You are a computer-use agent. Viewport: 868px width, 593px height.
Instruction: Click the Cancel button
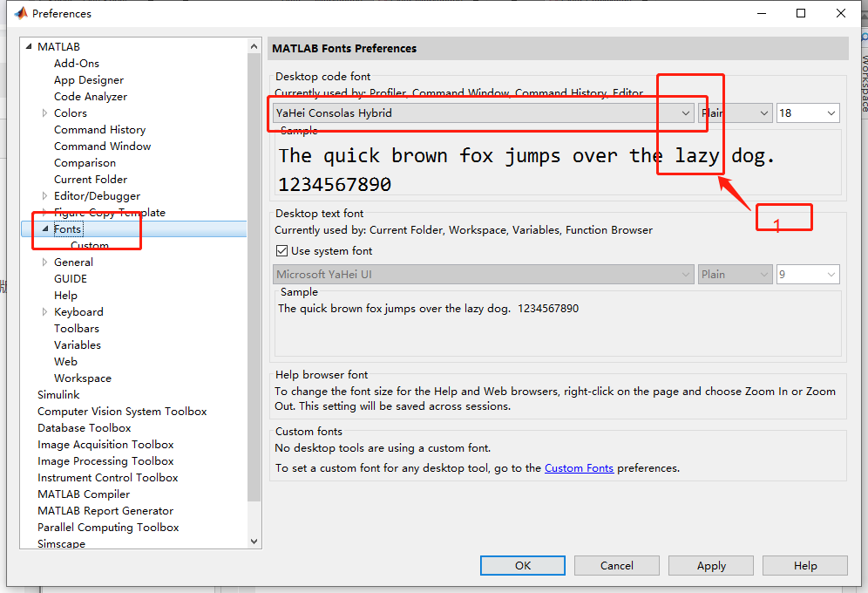tap(617, 565)
